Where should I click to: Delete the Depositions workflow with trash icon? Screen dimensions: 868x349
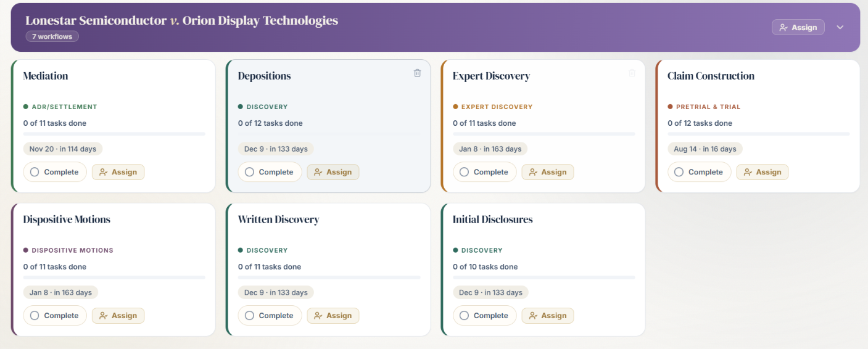pos(417,73)
